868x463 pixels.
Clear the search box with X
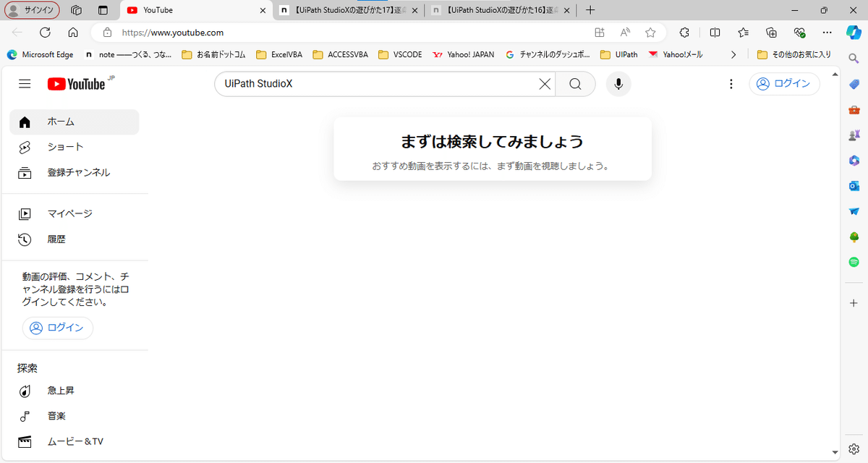(x=545, y=84)
